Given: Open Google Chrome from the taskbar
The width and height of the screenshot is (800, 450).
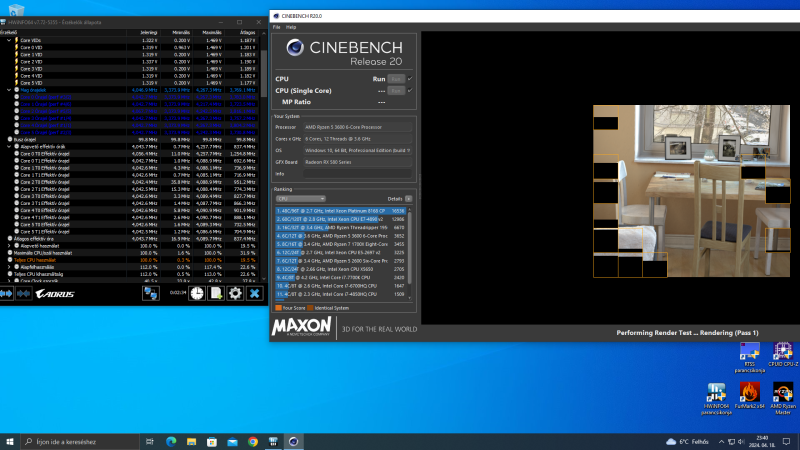Looking at the screenshot, I should [253, 442].
